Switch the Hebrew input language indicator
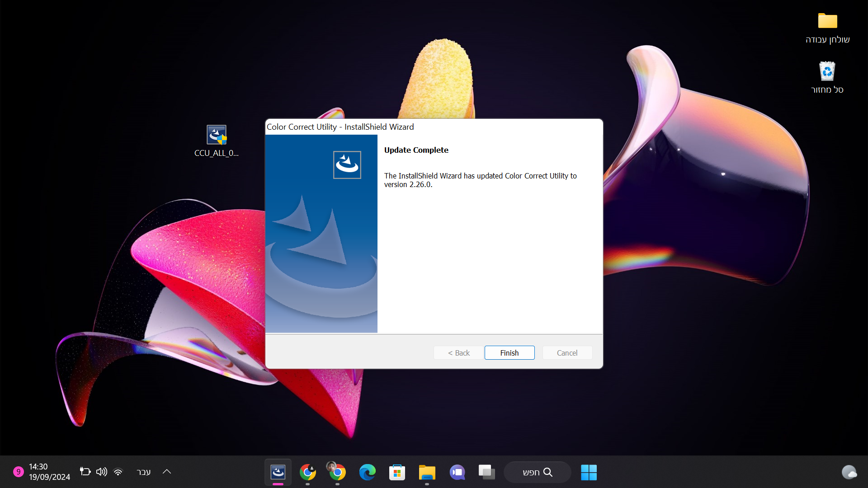The height and width of the screenshot is (488, 868). [143, 472]
